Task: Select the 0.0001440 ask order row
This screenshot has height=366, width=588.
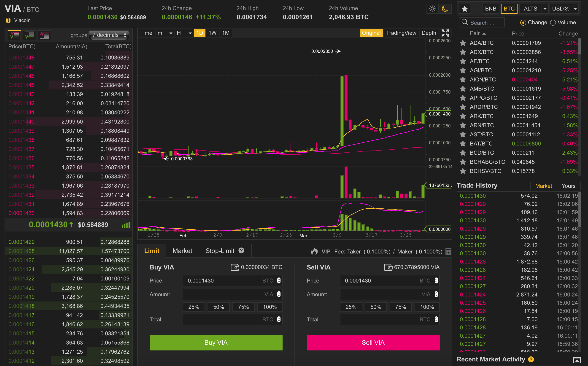Action: [x=69, y=121]
